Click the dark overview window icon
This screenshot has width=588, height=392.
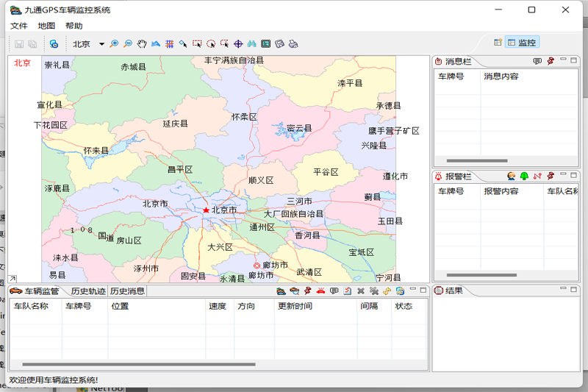(x=265, y=44)
